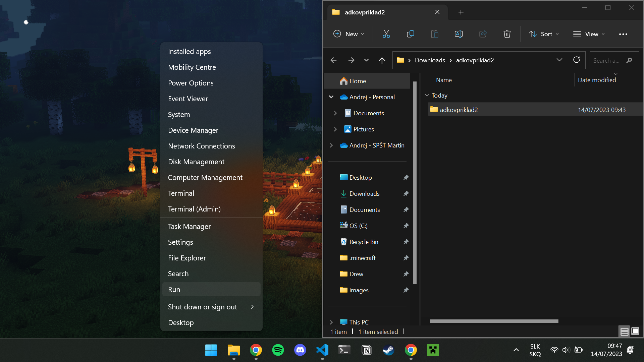Expand Documents under Andrej - Personal

[x=335, y=113]
